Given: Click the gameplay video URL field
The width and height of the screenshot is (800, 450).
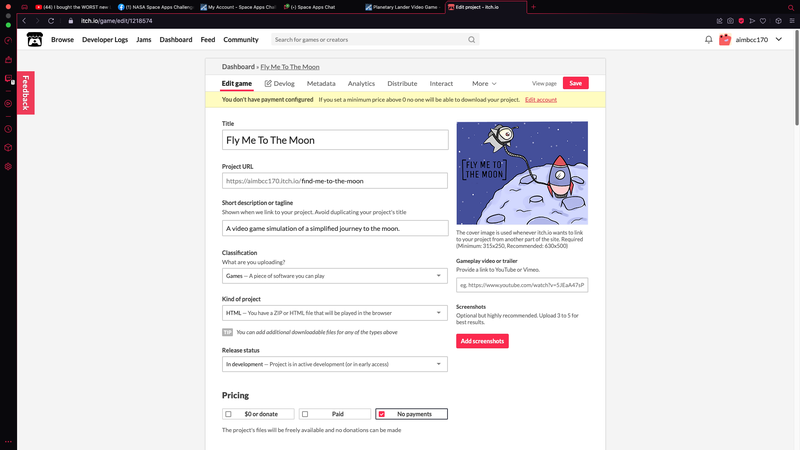Looking at the screenshot, I should point(522,285).
